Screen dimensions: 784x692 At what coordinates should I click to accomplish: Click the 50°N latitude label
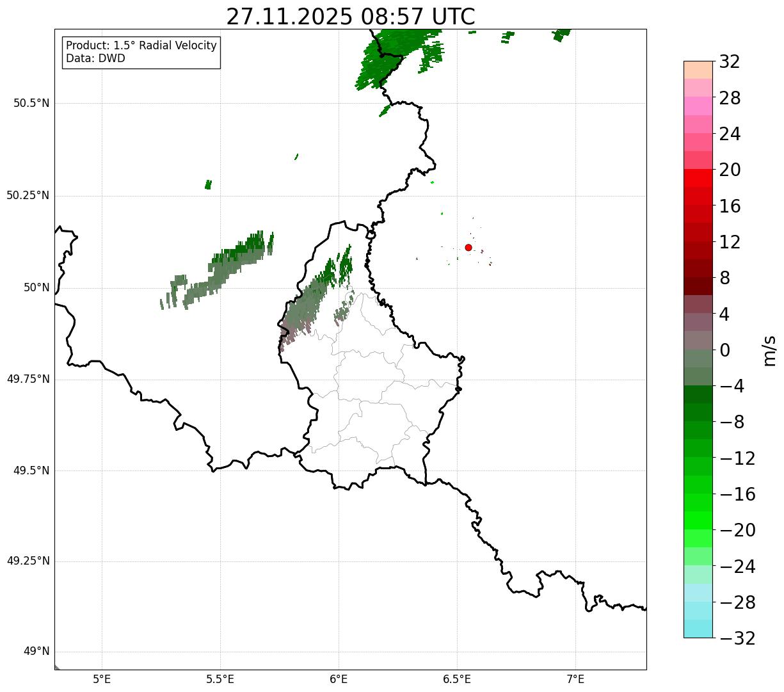[x=36, y=287]
